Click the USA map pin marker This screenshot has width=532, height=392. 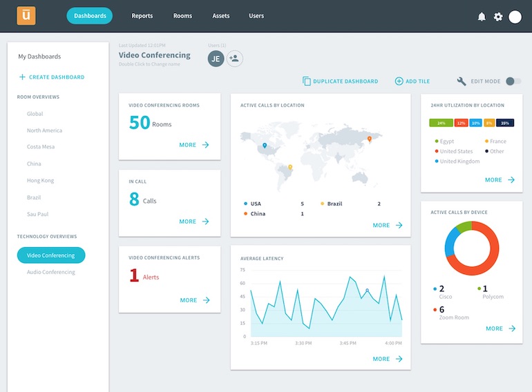tap(265, 146)
